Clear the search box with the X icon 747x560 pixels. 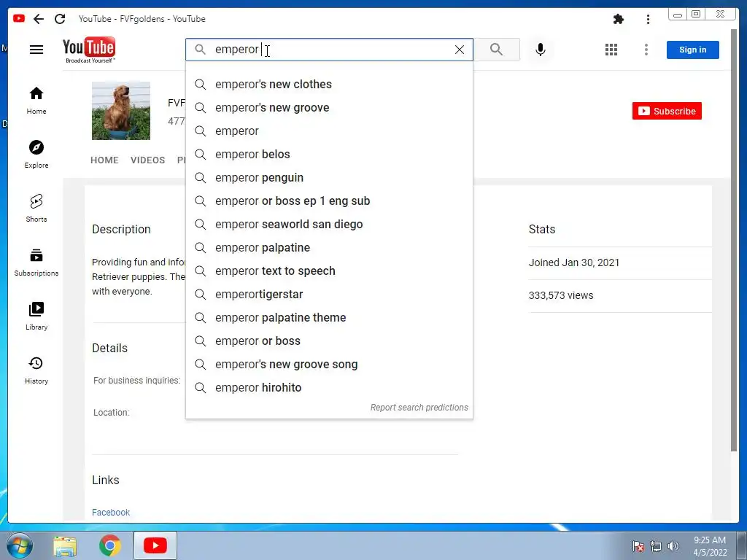tap(460, 50)
